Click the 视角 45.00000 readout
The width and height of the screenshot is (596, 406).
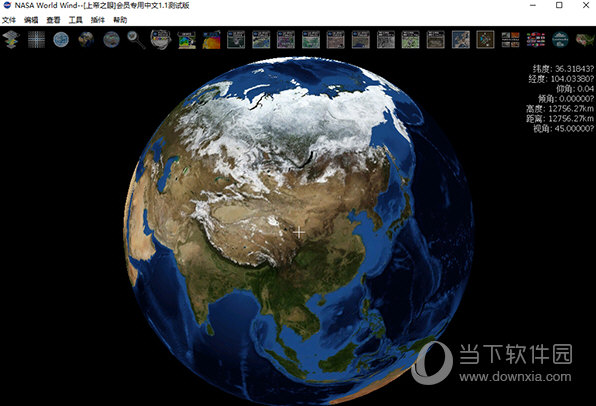[563, 128]
